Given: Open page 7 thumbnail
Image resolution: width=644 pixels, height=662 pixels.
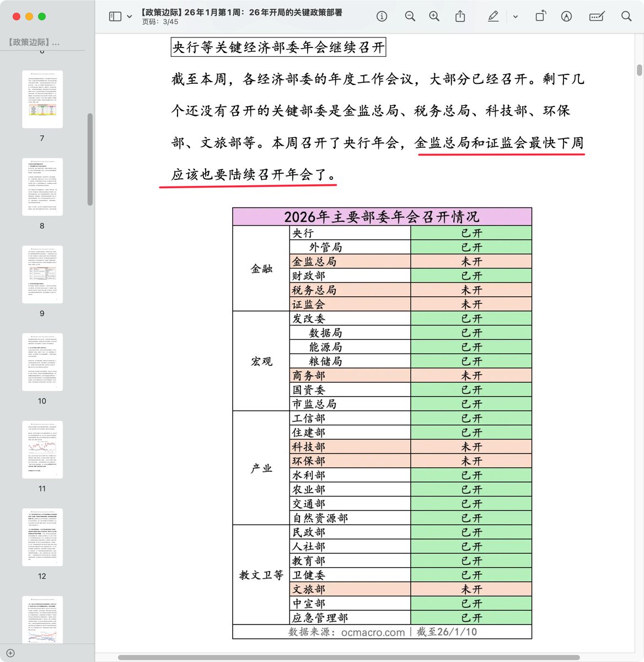Looking at the screenshot, I should [x=42, y=99].
